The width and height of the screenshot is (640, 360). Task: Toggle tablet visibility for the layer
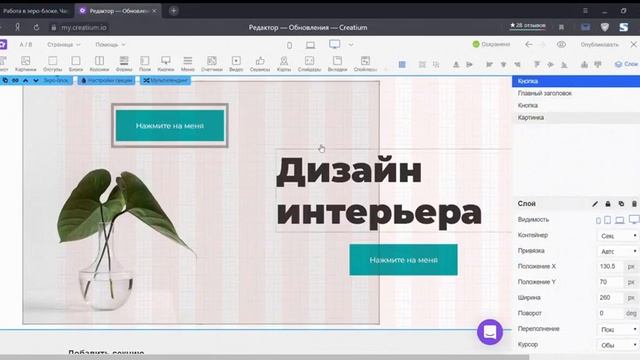(607, 220)
